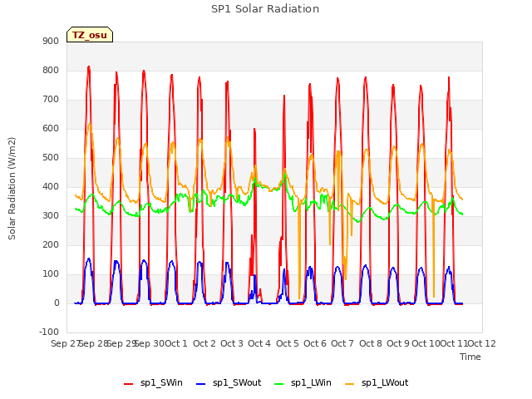Click the 100 y-axis tick label
The width and height of the screenshot is (532, 399).
51,273
